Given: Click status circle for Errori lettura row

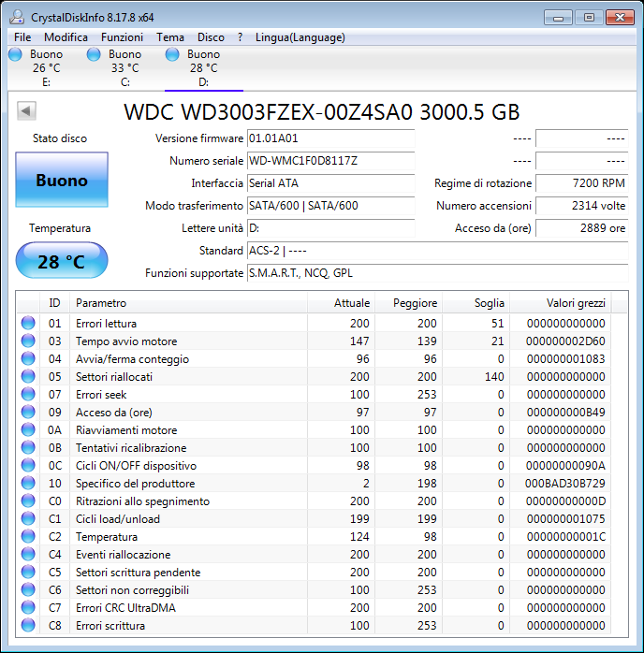Looking at the screenshot, I should (28, 323).
